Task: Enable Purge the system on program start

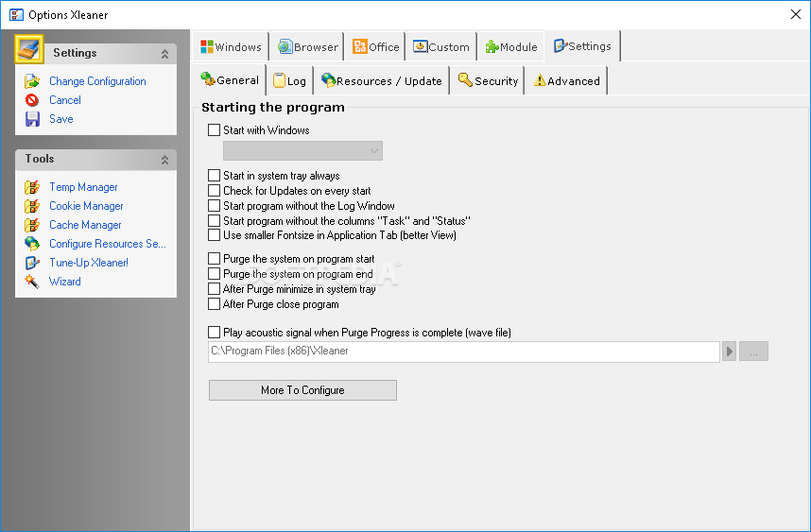Action: [215, 259]
